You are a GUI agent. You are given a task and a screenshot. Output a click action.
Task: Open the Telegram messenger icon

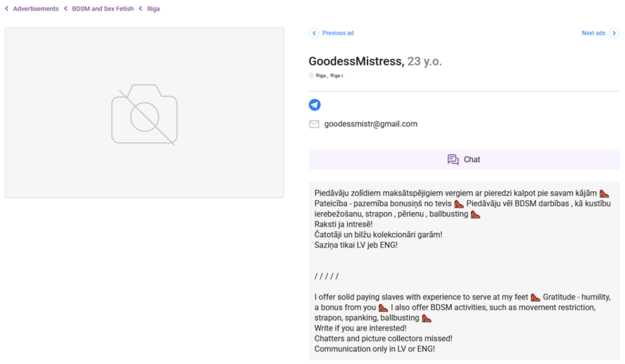point(315,104)
